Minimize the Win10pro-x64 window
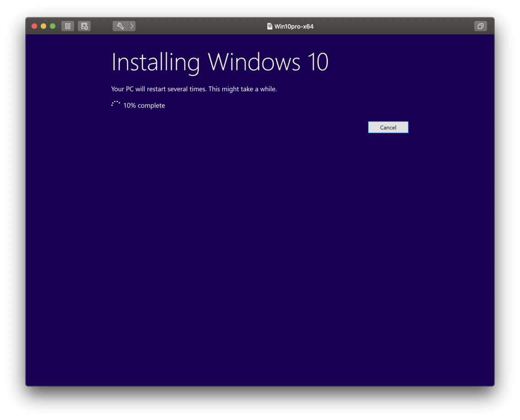Image resolution: width=520 pixels, height=420 pixels. pos(43,26)
